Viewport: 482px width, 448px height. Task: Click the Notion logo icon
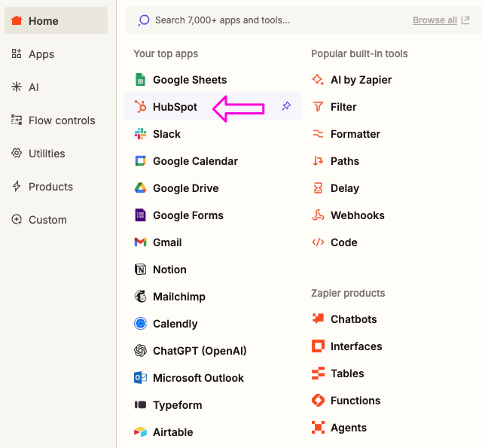point(141,269)
